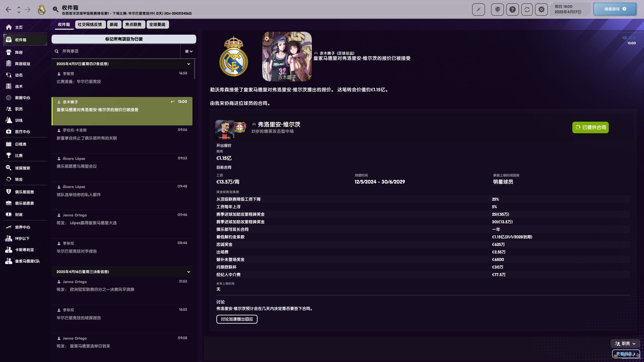Open 比赛 competitions in the sidebar

click(25, 155)
